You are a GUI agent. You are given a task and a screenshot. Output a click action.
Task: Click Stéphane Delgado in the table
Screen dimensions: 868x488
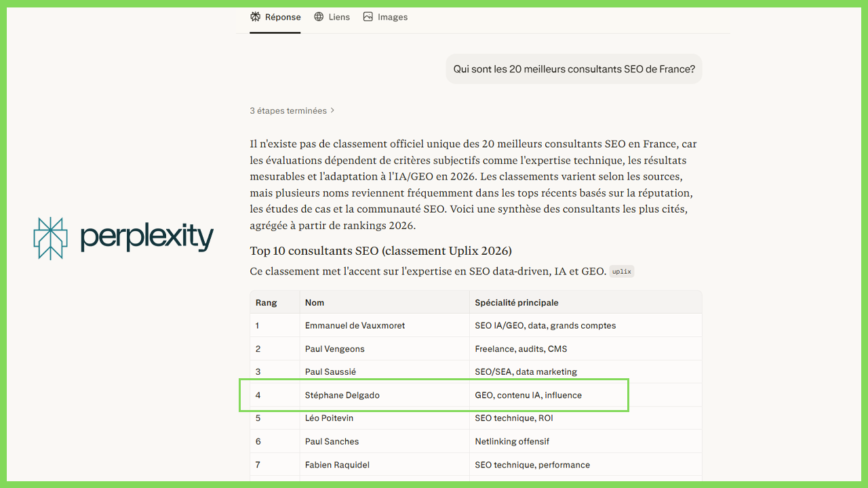tap(342, 395)
